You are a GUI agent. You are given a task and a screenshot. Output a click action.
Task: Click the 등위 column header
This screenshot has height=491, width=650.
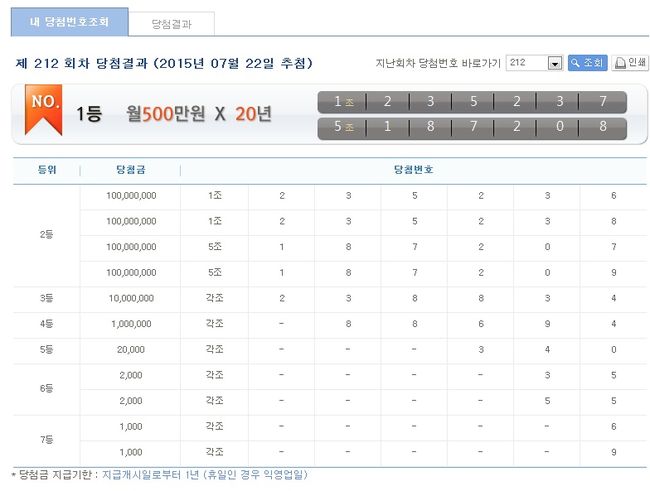click(46, 170)
